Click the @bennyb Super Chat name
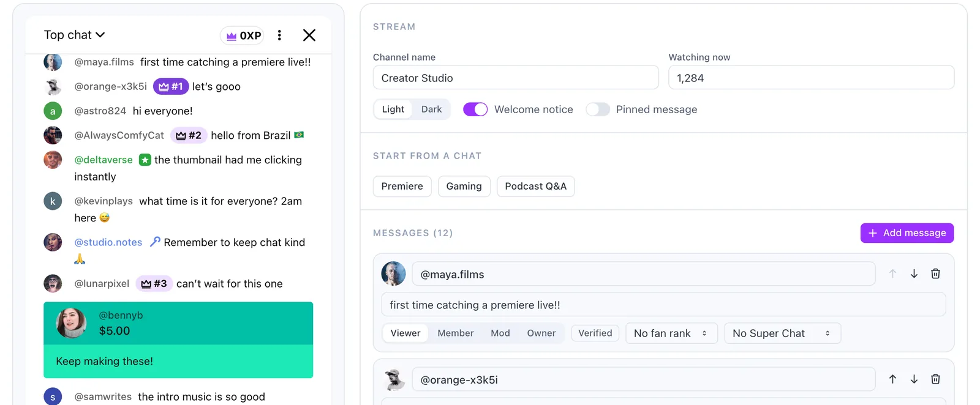 coord(121,315)
